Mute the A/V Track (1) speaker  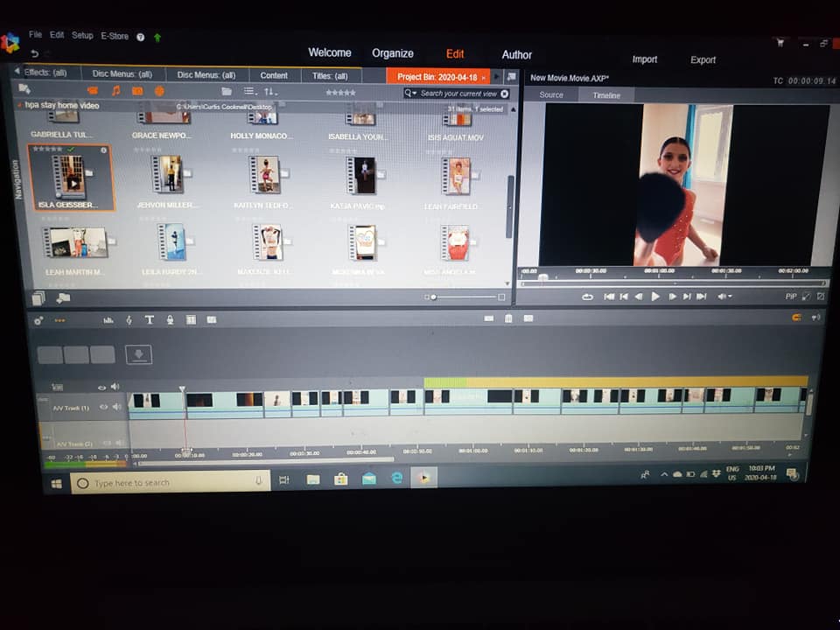coord(116,407)
